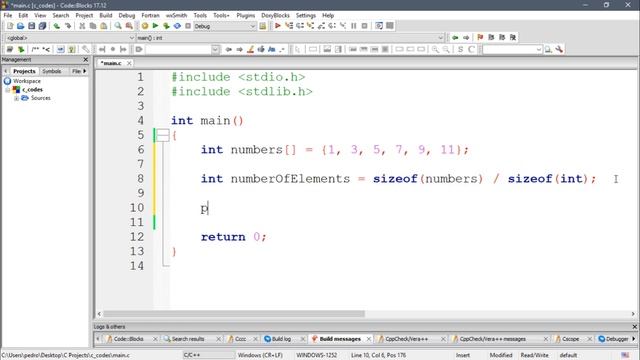Select the *main.c editor tab
This screenshot has width=640, height=360.
point(111,63)
